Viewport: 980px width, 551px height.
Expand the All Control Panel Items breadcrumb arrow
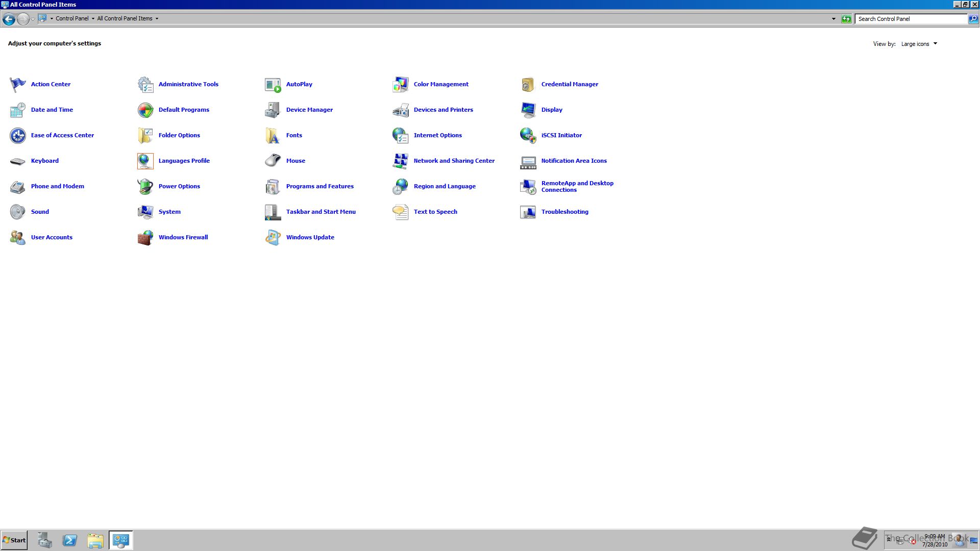click(157, 19)
